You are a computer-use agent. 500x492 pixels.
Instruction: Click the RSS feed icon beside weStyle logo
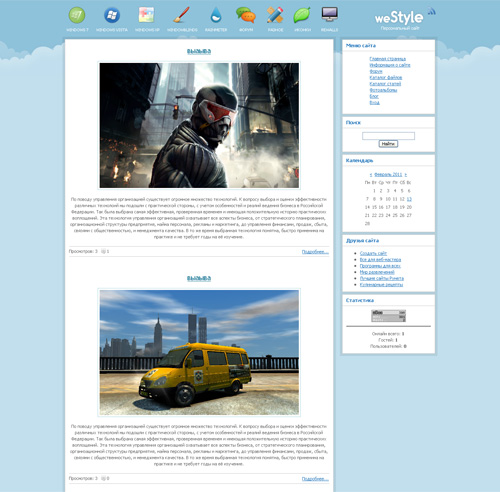[x=432, y=11]
